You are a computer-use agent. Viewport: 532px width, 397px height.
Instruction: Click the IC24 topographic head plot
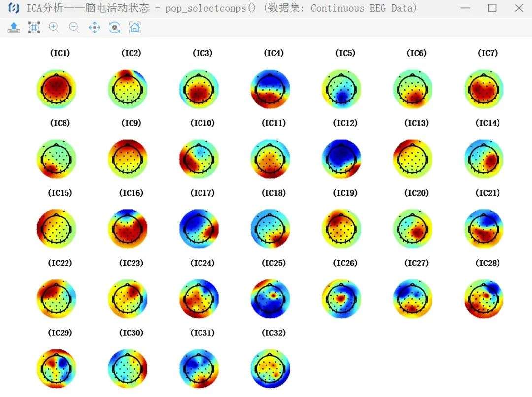pos(199,299)
